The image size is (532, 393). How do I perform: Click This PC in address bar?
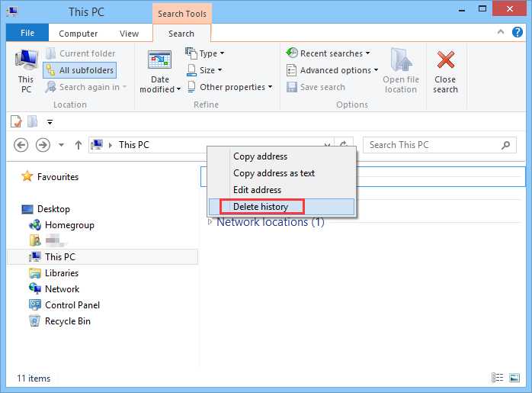[133, 145]
